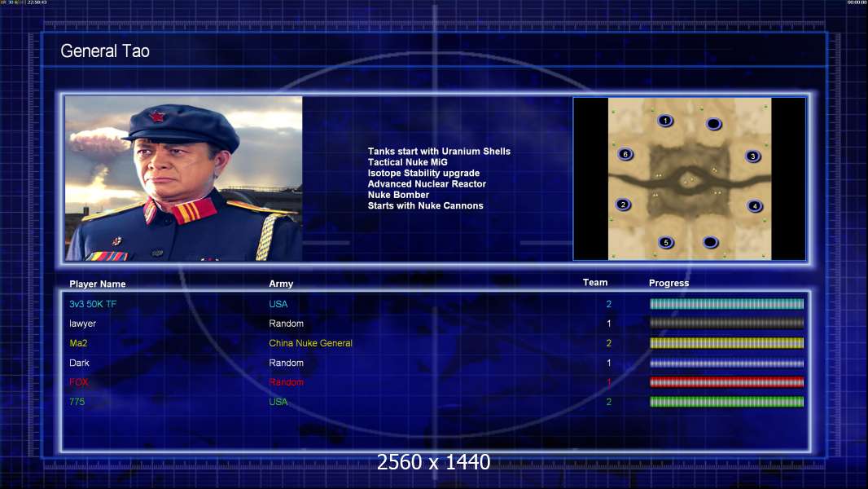Click start position marker 1 on map
Viewport: 868px width, 489px height.
tap(665, 120)
